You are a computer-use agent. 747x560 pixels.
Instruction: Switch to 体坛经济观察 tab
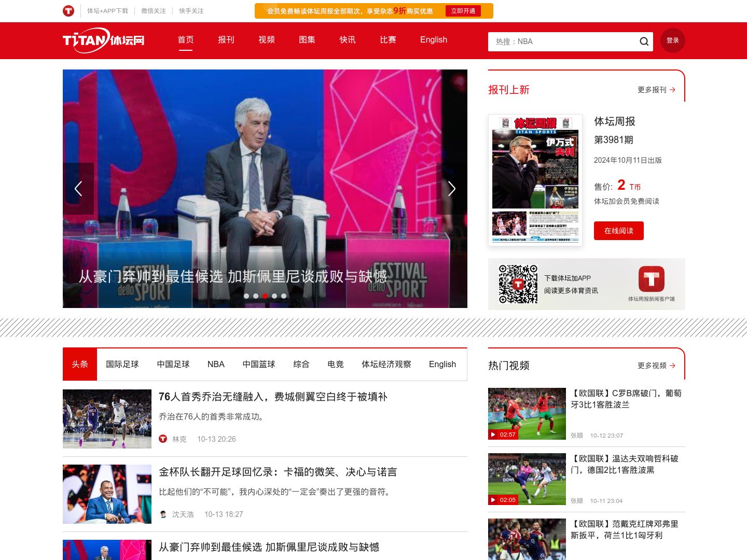[x=386, y=365]
